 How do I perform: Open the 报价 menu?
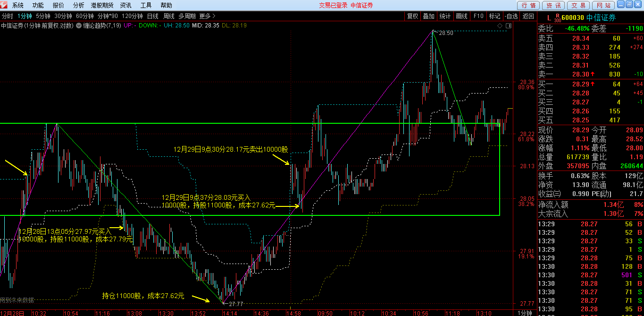coord(59,5)
